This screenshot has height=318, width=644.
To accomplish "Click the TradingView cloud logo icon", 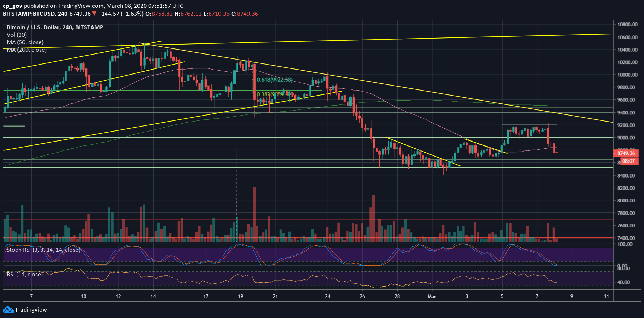I will 9,310.
